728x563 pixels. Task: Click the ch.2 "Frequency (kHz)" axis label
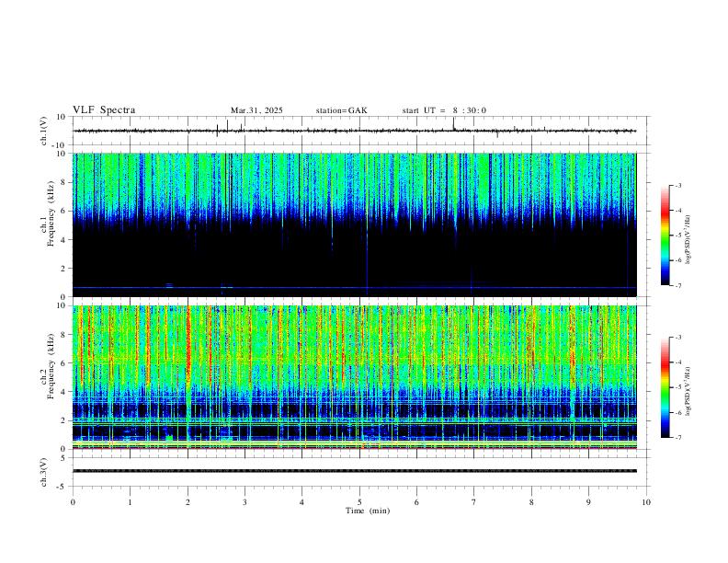[51, 365]
